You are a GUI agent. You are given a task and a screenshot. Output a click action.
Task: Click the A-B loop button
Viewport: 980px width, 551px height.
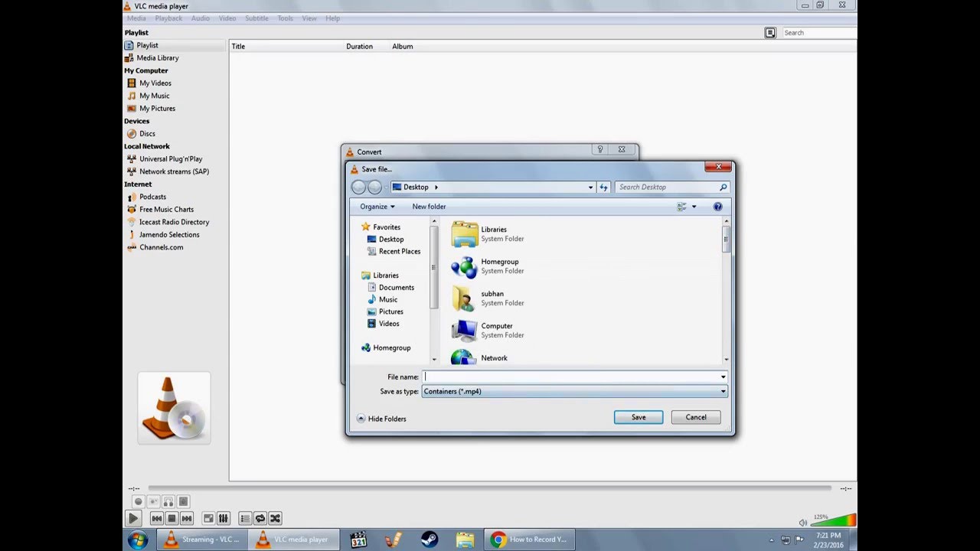pyautogui.click(x=168, y=502)
